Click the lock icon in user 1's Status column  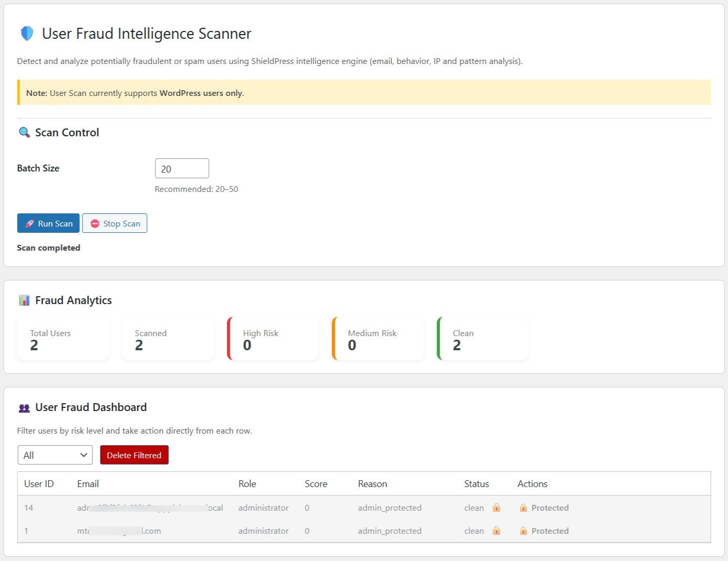pyautogui.click(x=496, y=531)
